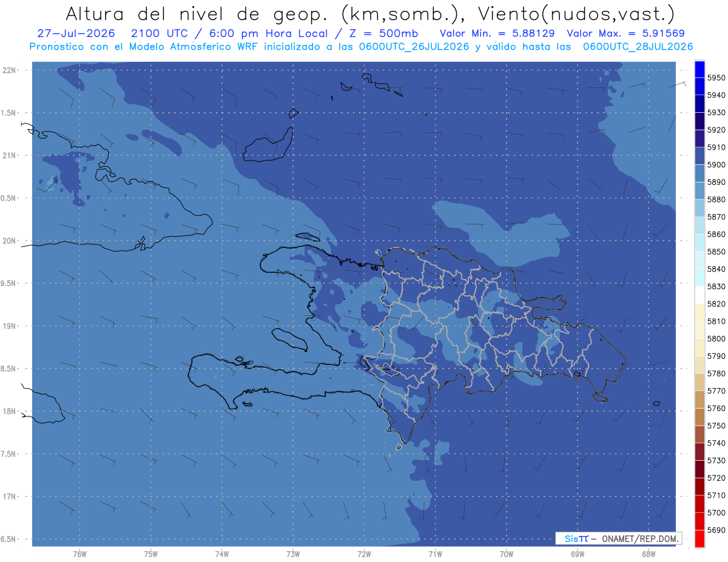The height and width of the screenshot is (562, 728).
Task: Click the longitude label '76W'
Action: click(x=79, y=554)
